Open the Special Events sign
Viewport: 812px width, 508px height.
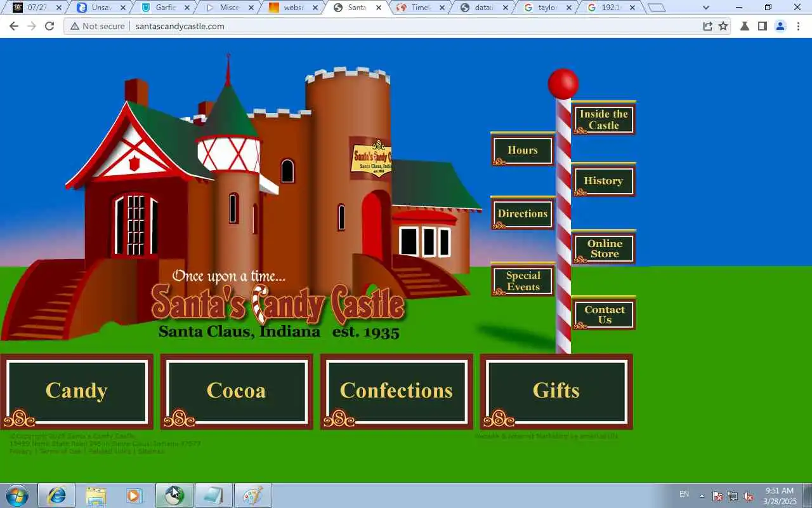coord(523,281)
